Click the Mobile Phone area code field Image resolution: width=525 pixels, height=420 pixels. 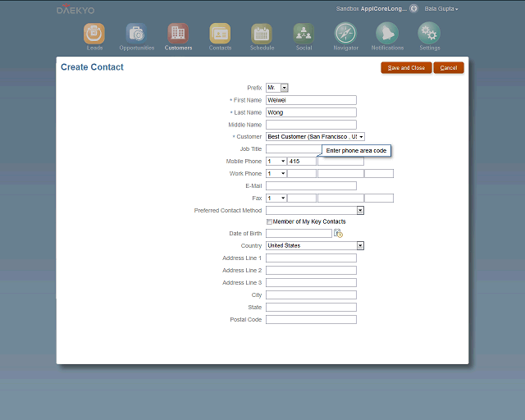[x=302, y=161]
